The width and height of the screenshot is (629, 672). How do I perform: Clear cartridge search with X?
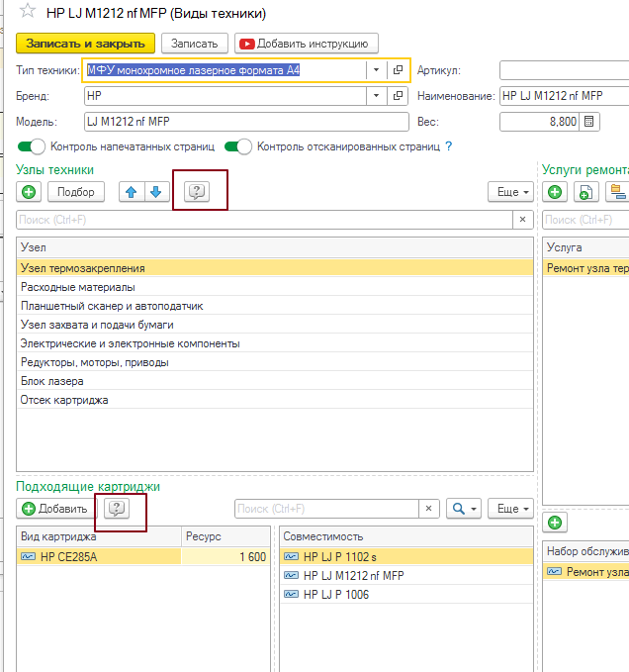tap(428, 509)
